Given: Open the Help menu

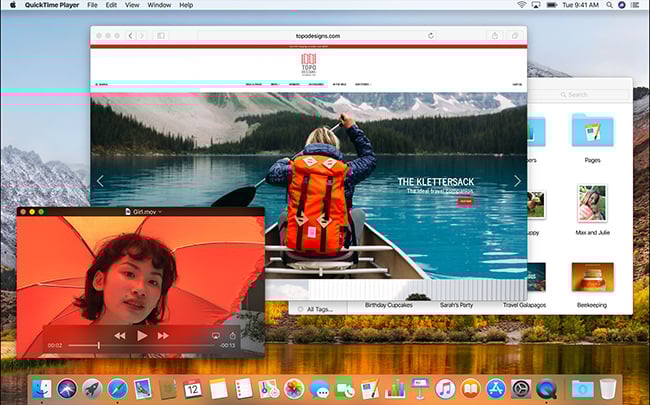Looking at the screenshot, I should [186, 5].
